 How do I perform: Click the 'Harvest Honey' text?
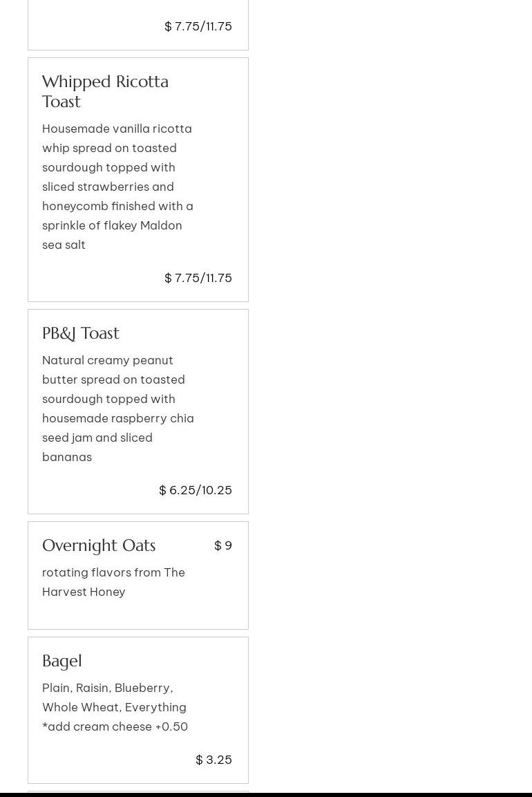(x=84, y=592)
